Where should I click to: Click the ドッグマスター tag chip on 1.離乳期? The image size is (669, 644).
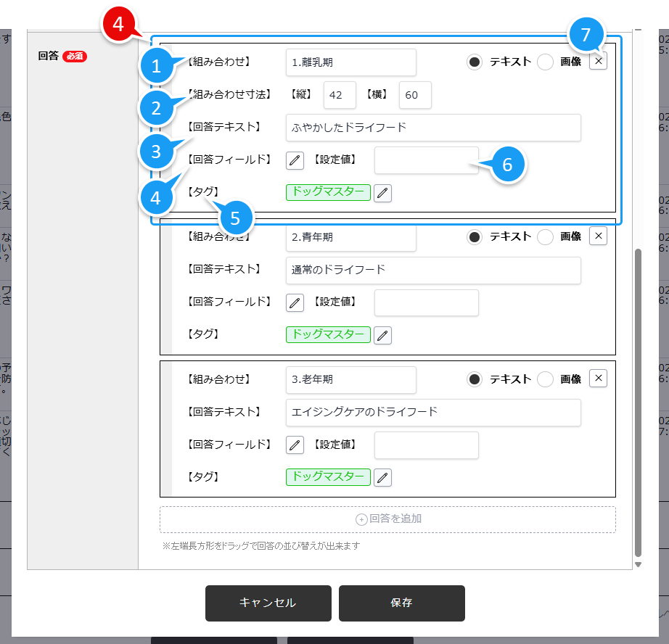click(328, 193)
